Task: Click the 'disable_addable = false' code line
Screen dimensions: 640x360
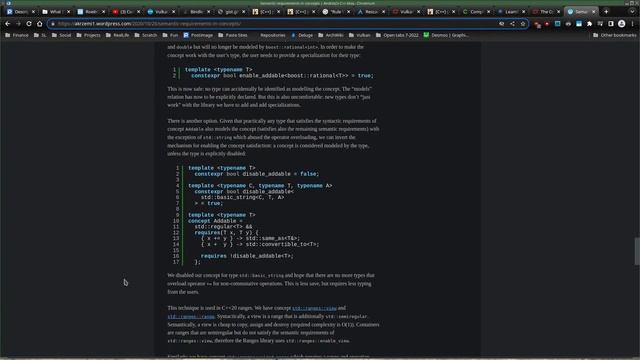Action: (x=257, y=174)
